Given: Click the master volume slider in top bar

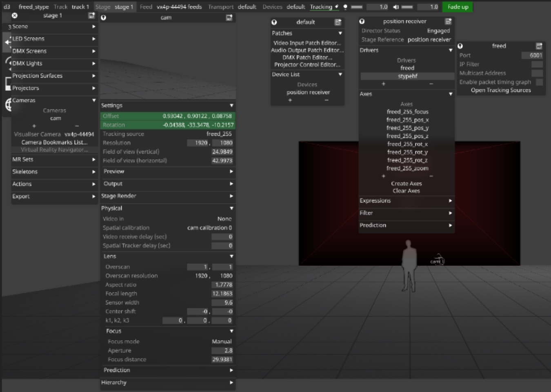Looking at the screenshot, I should tap(407, 7).
